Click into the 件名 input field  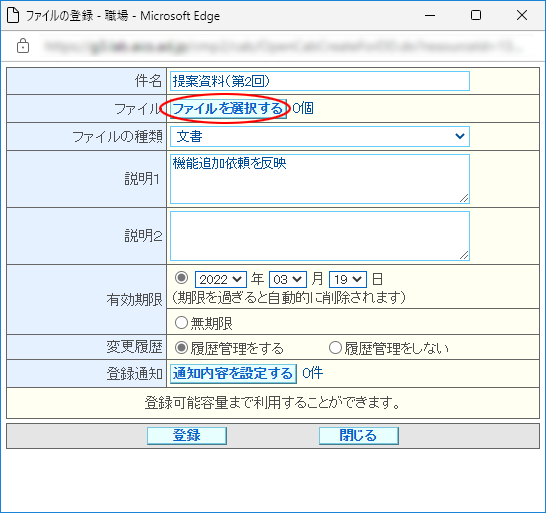(x=320, y=81)
